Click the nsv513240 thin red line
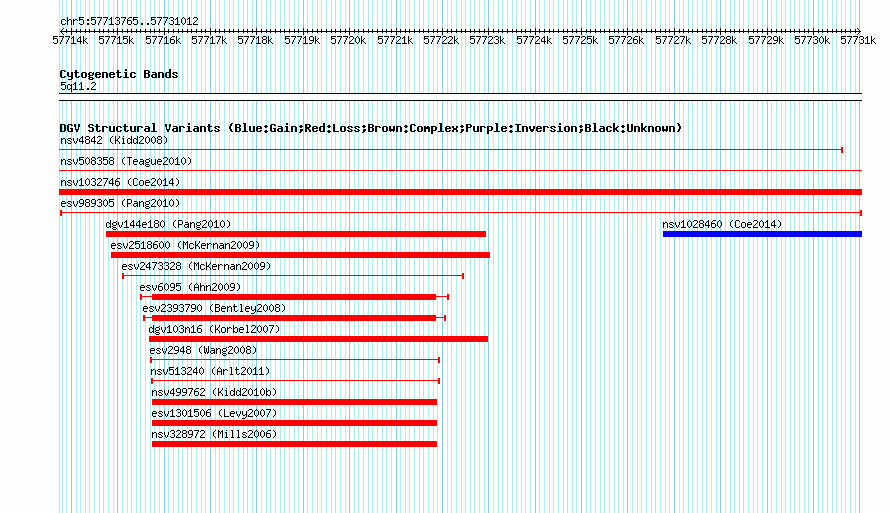 (x=296, y=381)
